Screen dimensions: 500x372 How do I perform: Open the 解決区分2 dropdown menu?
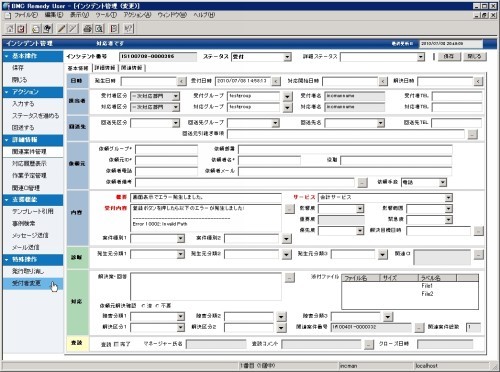point(281,328)
